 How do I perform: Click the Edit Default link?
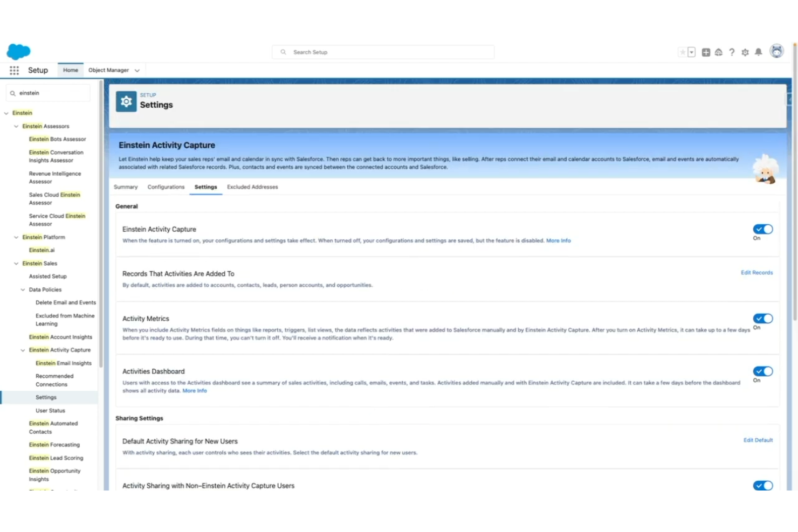click(x=758, y=440)
